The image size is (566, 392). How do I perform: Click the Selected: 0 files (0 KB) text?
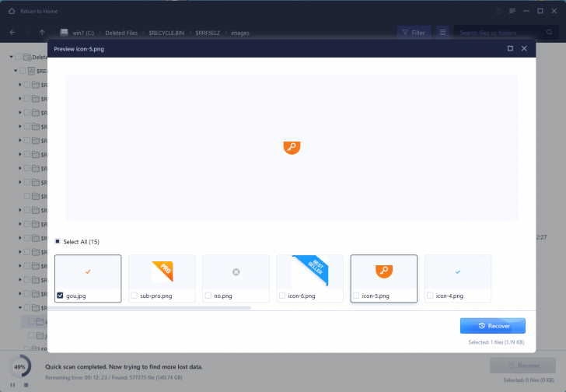pos(529,380)
